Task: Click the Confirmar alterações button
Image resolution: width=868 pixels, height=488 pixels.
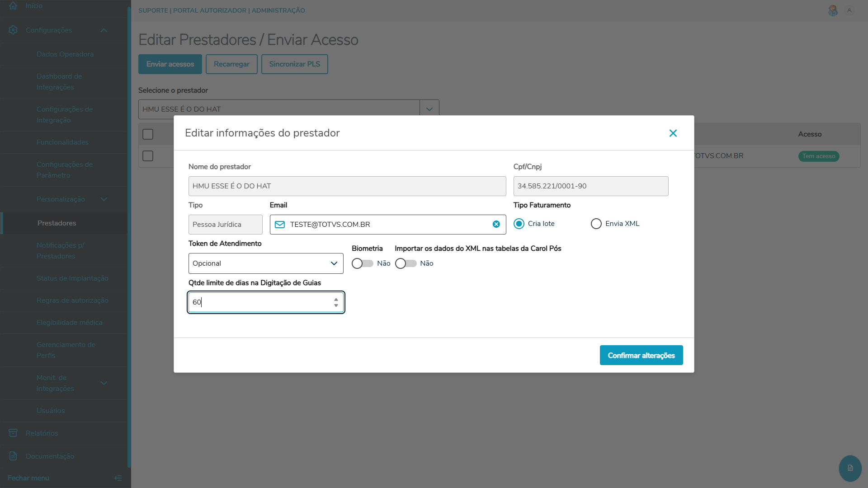Action: [x=641, y=355]
